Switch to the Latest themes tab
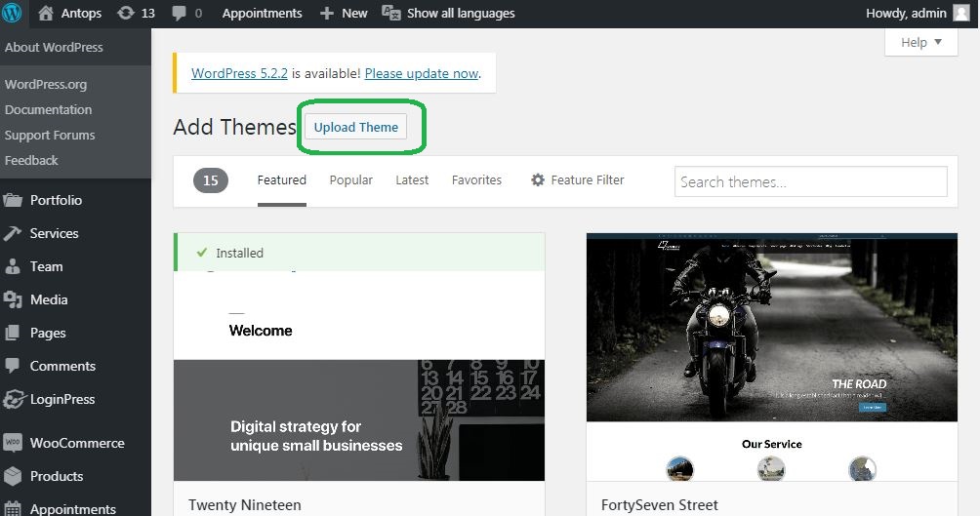The image size is (980, 516). pyautogui.click(x=412, y=179)
